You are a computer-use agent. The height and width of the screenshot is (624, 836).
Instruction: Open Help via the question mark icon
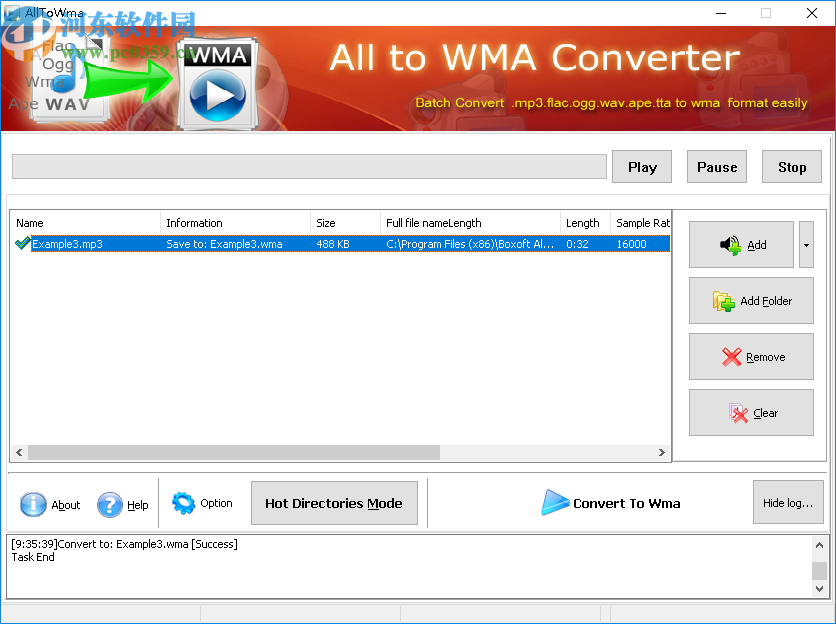(x=110, y=505)
